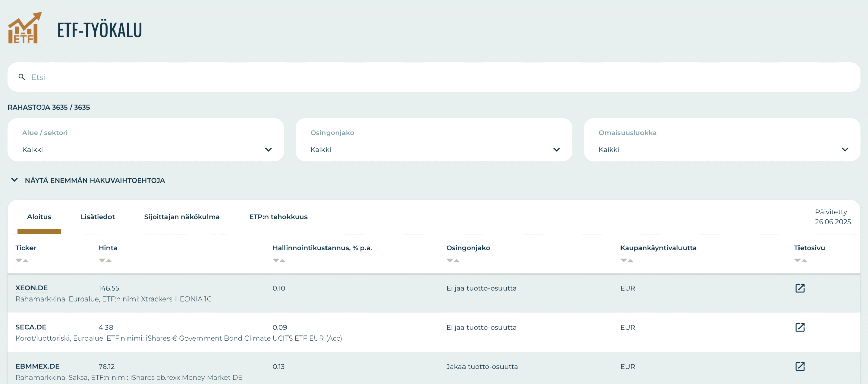This screenshot has width=868, height=384.
Task: Sort by Hallinnointikustannus column arrows
Action: [x=279, y=261]
